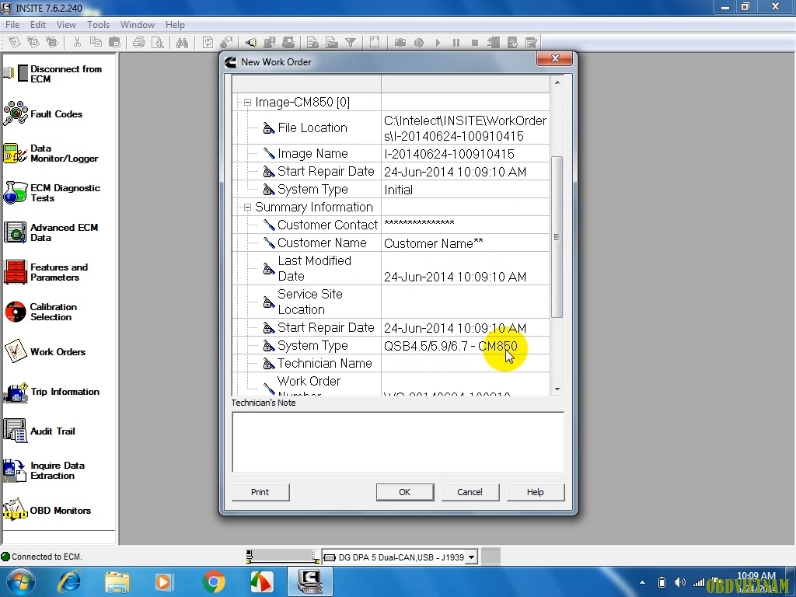Open Inquire Data Extraction

point(44,471)
